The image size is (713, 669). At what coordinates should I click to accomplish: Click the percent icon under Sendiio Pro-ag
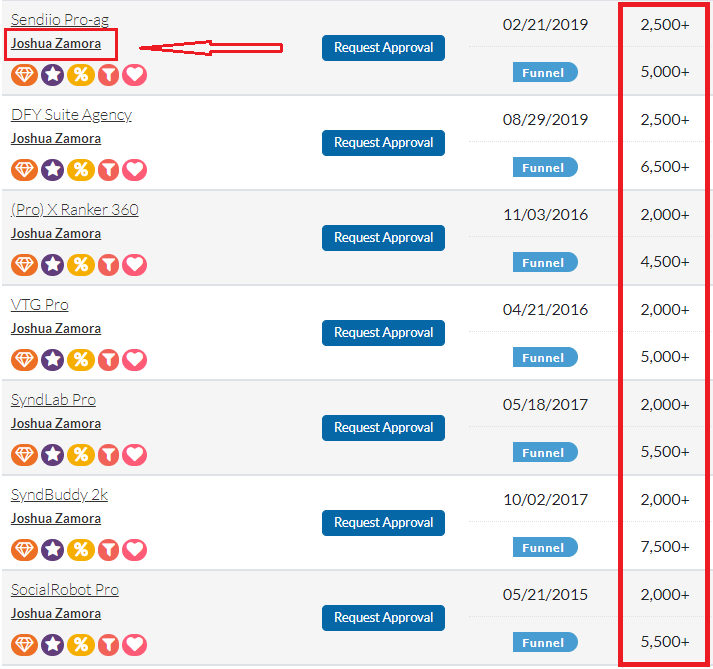tap(81, 75)
